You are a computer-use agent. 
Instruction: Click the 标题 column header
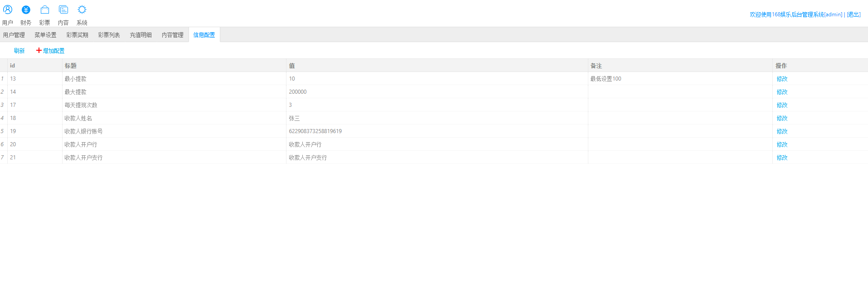pyautogui.click(x=71, y=66)
